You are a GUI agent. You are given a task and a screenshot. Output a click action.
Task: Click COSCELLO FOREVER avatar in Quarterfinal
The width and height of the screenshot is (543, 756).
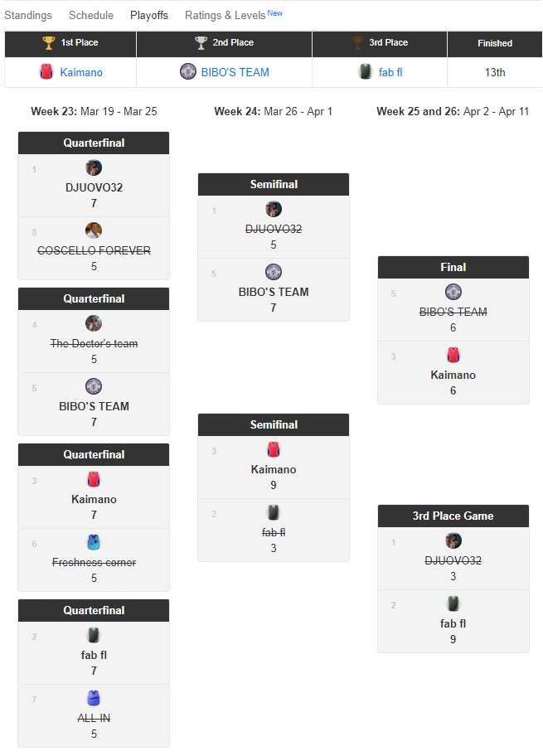tap(94, 230)
